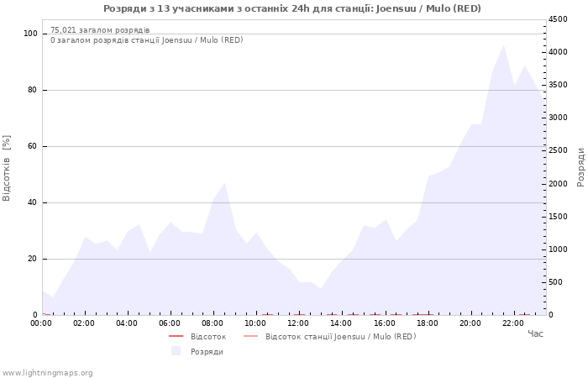
Task: Click the 02:00 time axis label
Action: (84, 323)
